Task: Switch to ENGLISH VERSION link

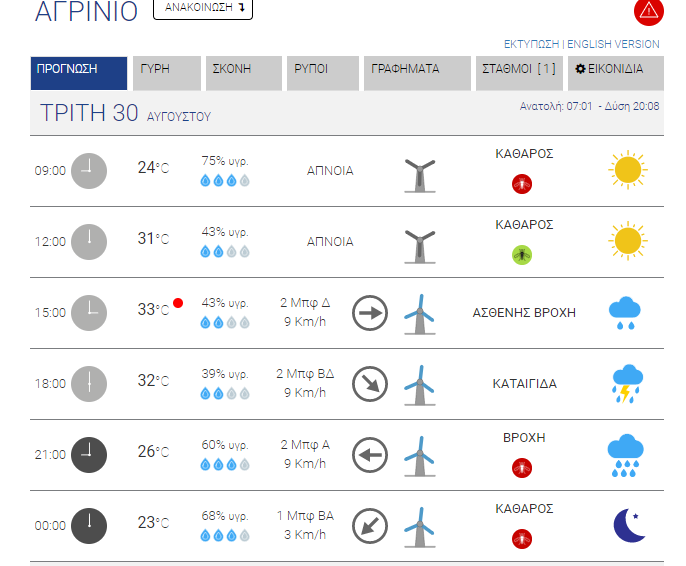Action: click(613, 44)
